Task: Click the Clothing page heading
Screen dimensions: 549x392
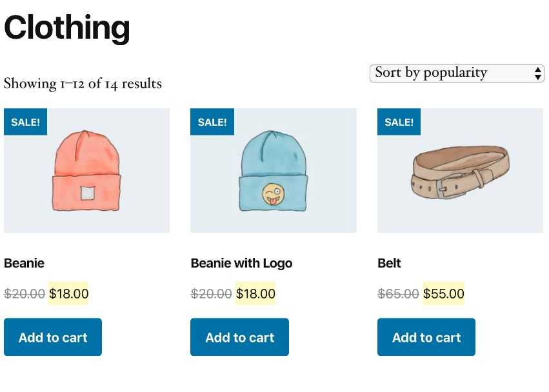Action: 67,28
